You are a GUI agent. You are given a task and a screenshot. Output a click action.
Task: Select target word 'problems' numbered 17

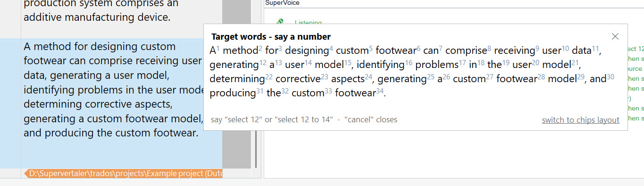[x=437, y=65]
